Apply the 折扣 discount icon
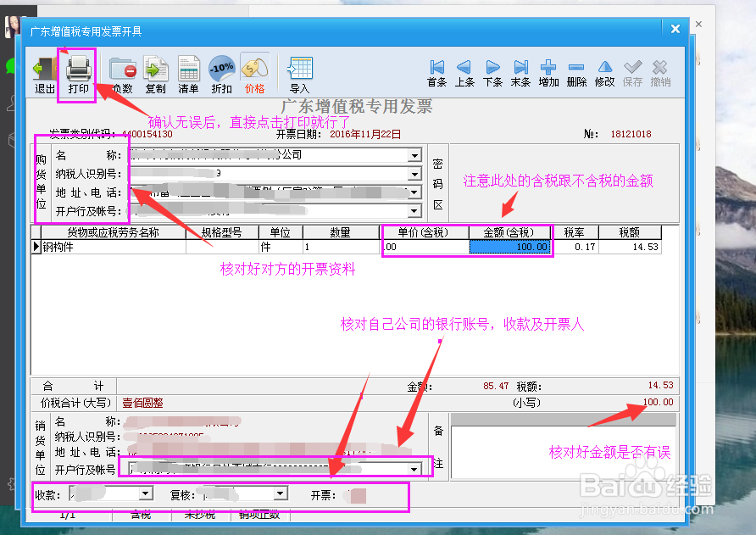The height and width of the screenshot is (535, 756). tap(222, 75)
